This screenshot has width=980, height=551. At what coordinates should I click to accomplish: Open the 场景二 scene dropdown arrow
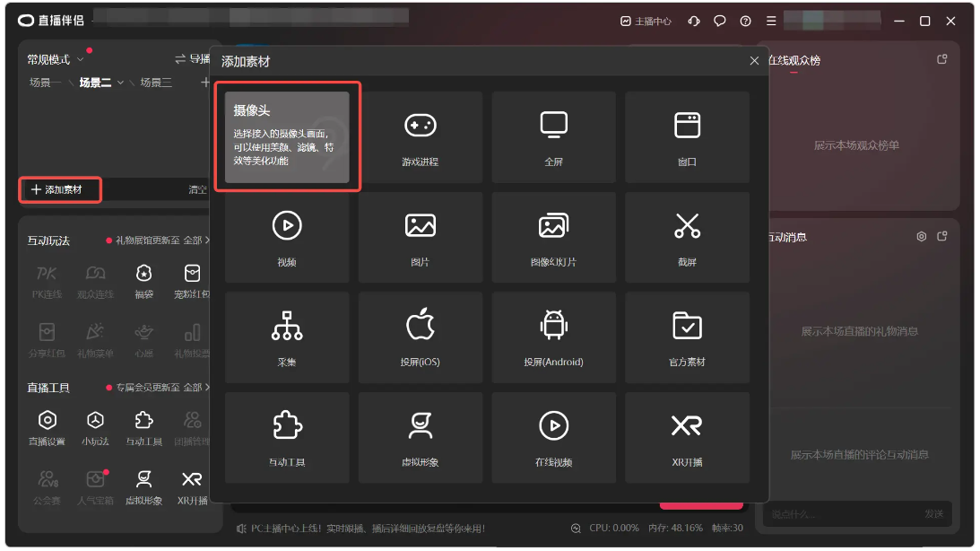click(x=119, y=83)
